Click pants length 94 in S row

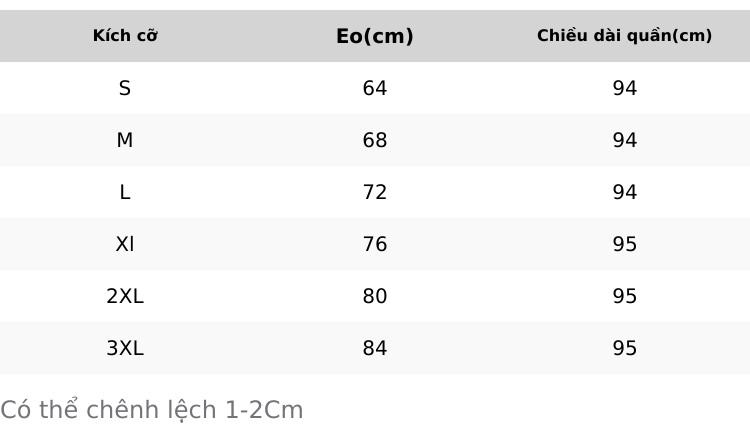click(625, 88)
